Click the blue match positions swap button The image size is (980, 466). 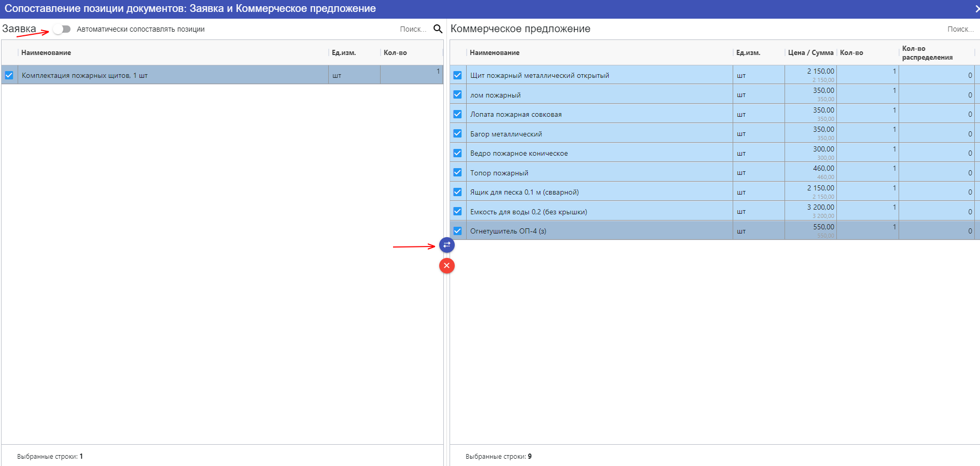447,245
